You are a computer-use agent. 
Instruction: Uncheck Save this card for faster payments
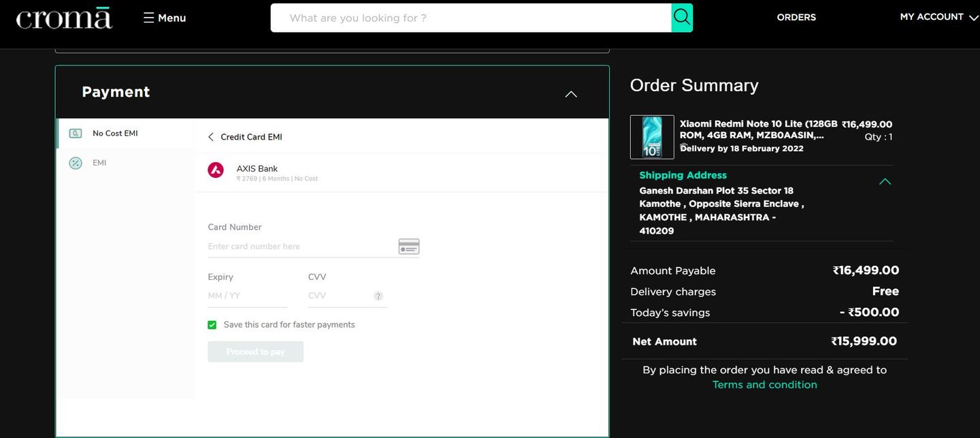[x=212, y=325]
